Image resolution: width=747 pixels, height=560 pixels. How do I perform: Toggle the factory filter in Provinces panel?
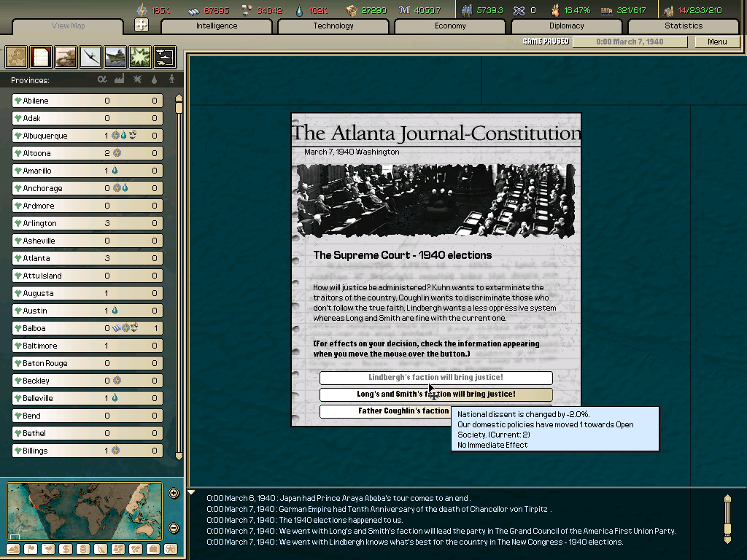tap(120, 79)
